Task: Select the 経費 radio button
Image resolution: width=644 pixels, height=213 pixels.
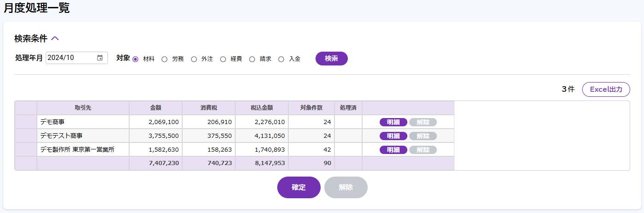Action: click(223, 59)
